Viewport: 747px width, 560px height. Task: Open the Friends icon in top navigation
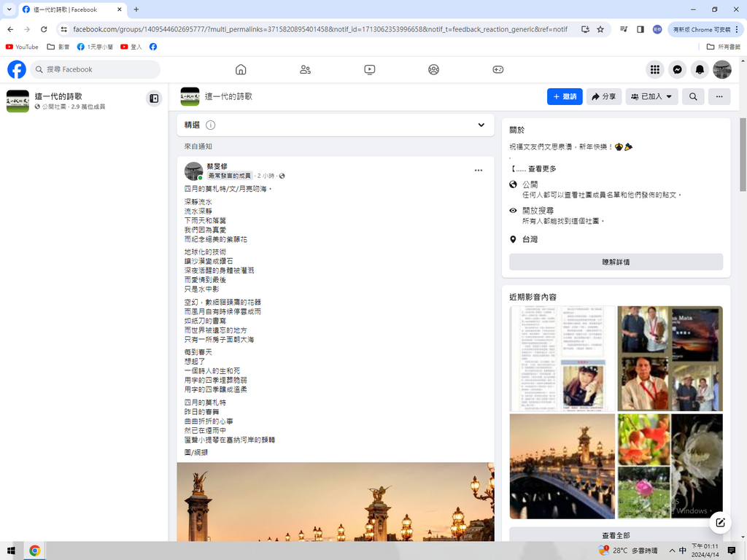click(305, 69)
